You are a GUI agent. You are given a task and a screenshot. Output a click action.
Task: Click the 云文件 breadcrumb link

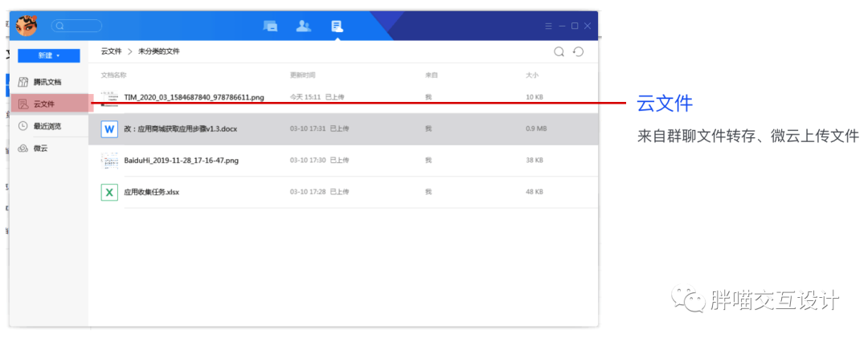(111, 51)
